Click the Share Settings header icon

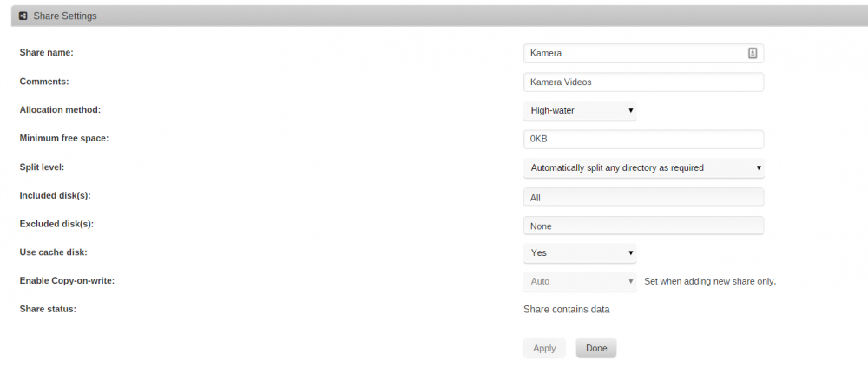tap(23, 16)
